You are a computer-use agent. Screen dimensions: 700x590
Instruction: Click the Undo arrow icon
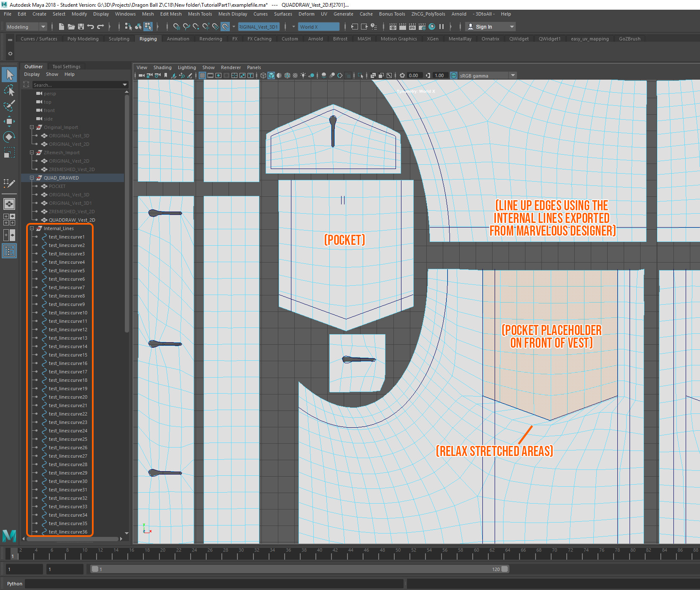pyautogui.click(x=91, y=27)
